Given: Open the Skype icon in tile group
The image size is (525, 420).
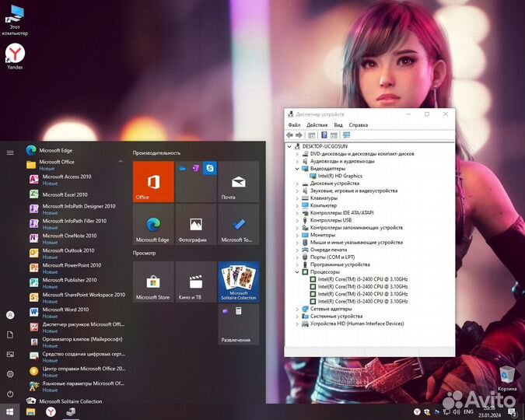Looking at the screenshot, I should 210,168.
